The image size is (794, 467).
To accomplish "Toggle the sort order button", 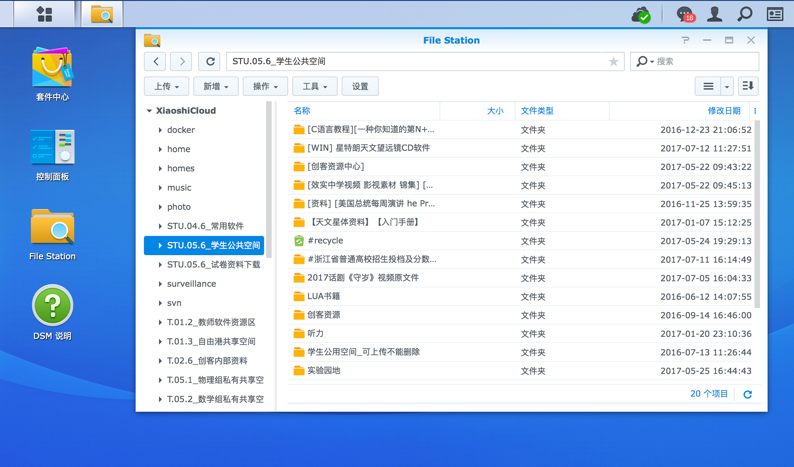I will coord(748,87).
